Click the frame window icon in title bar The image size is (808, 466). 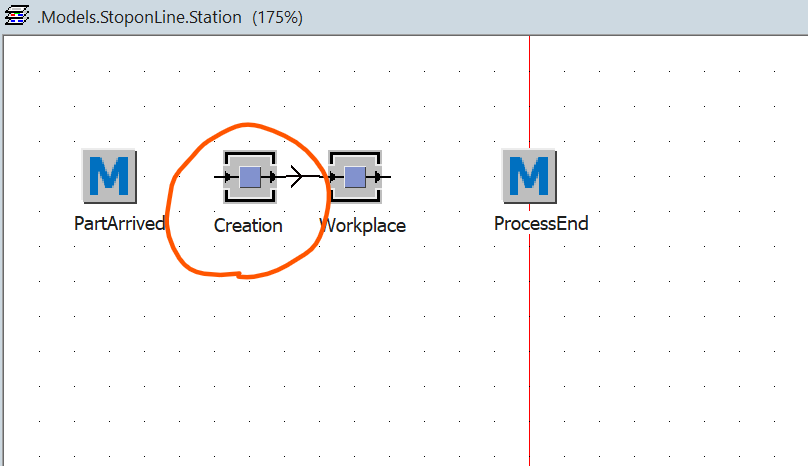[x=16, y=16]
